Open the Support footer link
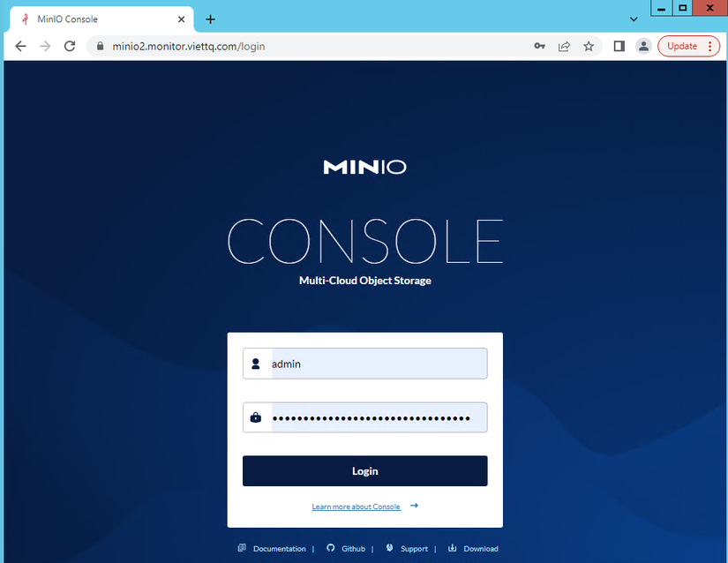Screen dimensions: 728x563 coord(414,549)
